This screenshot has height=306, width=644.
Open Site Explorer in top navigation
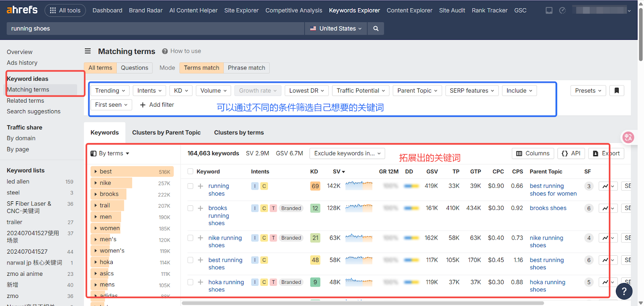coord(241,10)
